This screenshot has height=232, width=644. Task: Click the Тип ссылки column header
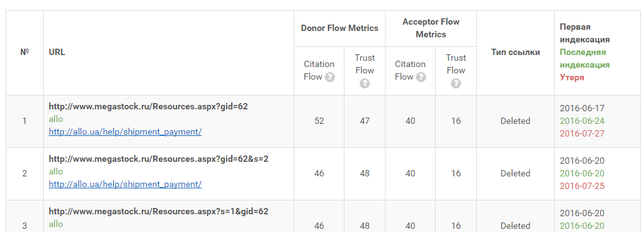click(x=515, y=52)
